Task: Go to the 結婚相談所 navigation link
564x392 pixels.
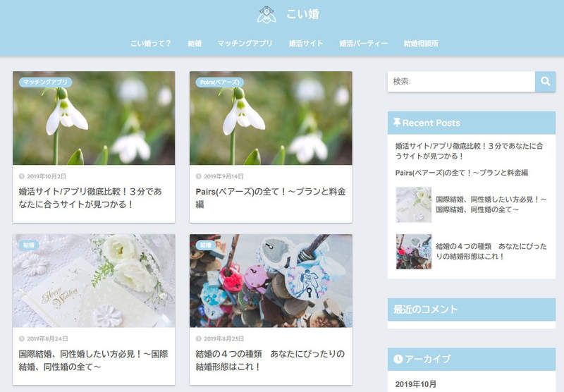Action: pos(421,44)
